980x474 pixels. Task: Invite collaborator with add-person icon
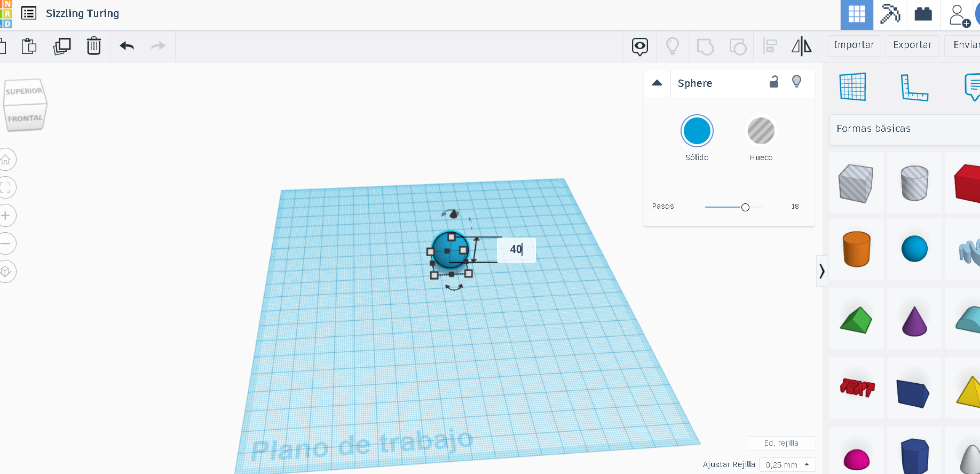coord(959,15)
